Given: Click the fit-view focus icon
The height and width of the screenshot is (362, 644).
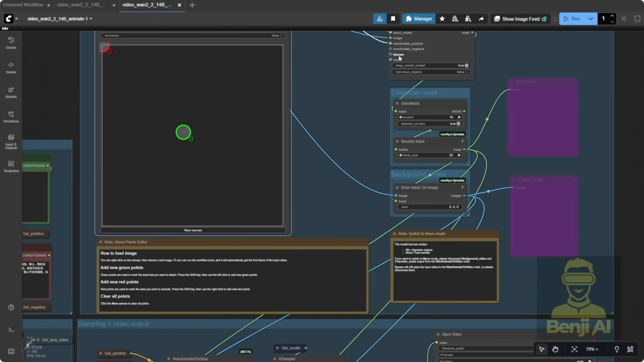Looking at the screenshot, I should coord(574,349).
